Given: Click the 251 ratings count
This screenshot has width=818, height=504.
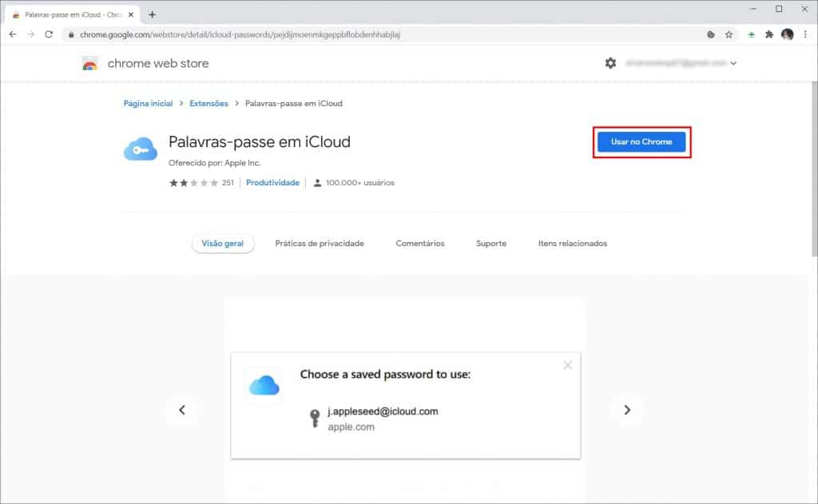Looking at the screenshot, I should click(x=228, y=183).
